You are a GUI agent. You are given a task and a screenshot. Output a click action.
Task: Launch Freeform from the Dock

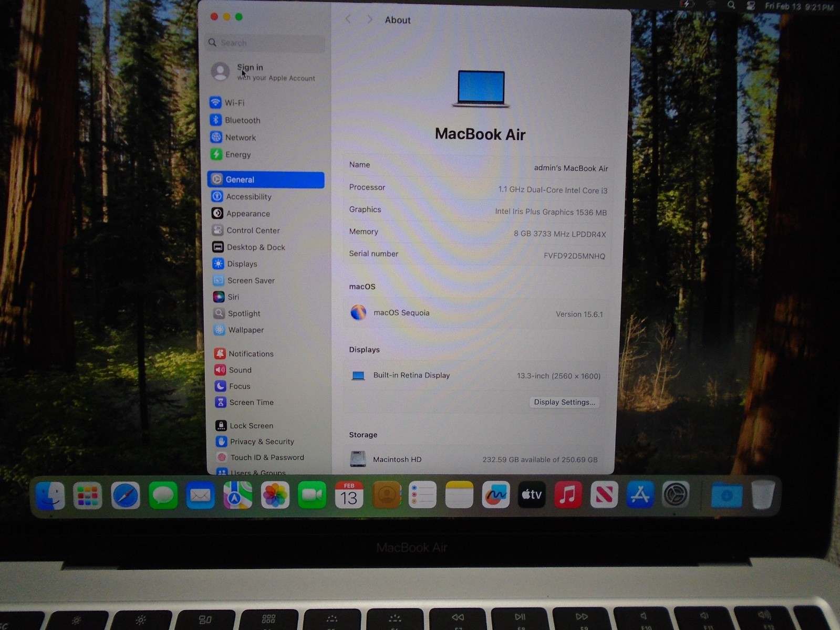click(x=496, y=495)
